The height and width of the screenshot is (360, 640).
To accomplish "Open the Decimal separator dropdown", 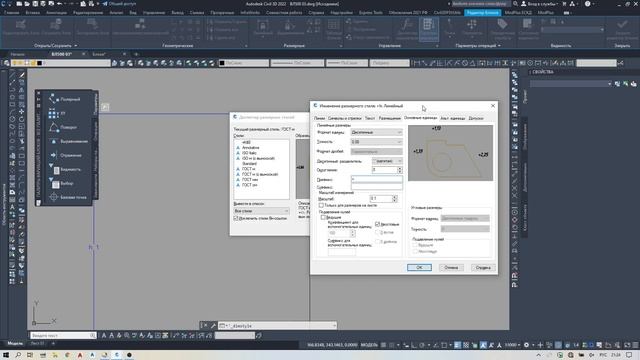I will pos(387,161).
